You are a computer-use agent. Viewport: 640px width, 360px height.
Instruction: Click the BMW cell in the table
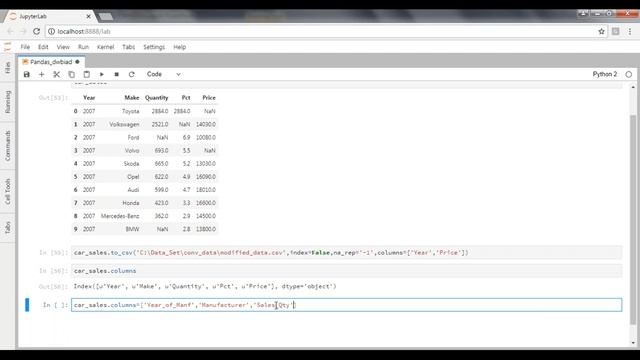click(132, 229)
